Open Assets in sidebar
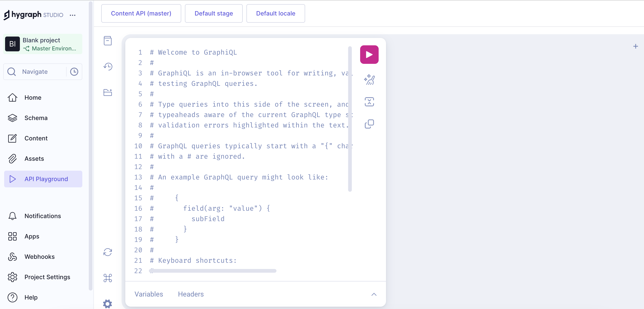The height and width of the screenshot is (309, 644). 43,159
